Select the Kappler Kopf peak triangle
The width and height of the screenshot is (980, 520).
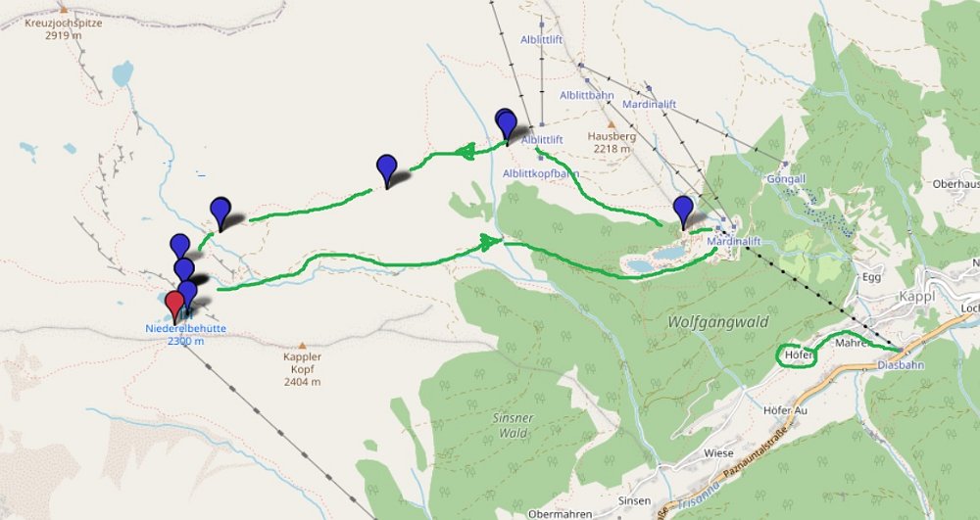[x=303, y=346]
